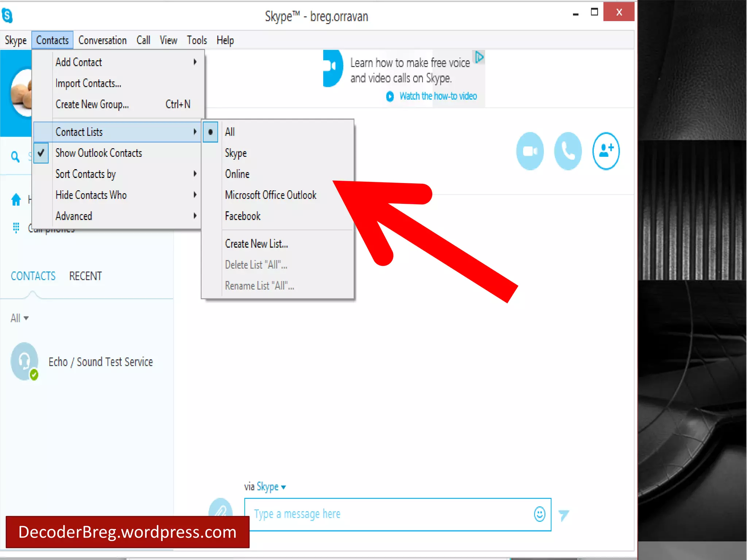Start a video call with camera icon

coord(530,151)
